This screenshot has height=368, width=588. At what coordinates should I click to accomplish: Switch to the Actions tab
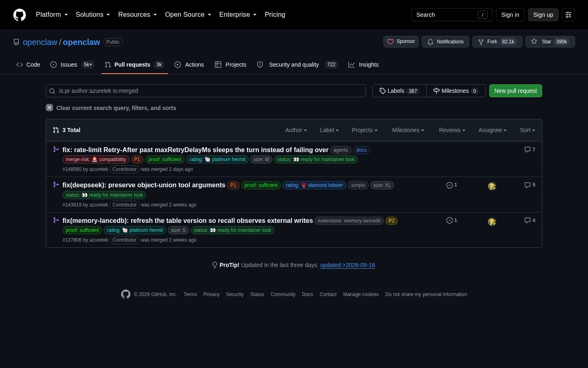189,65
